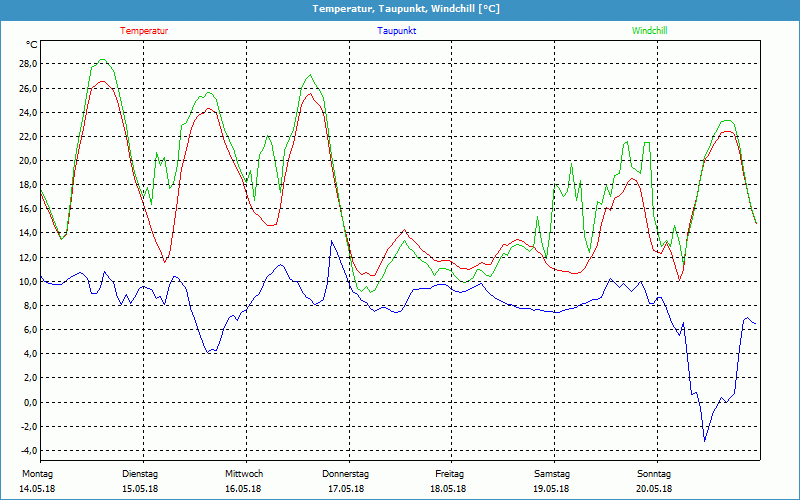This screenshot has height=500, width=800.
Task: Click the 14.05.18 date label
Action: coord(37,489)
